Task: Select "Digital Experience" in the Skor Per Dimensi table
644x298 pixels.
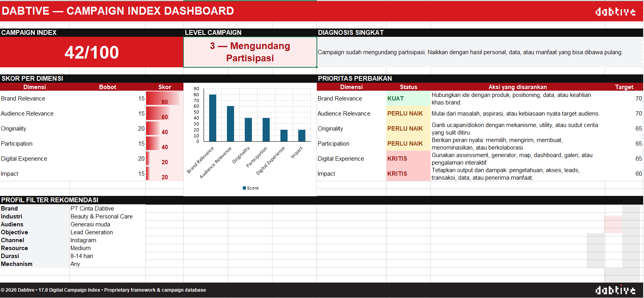Action: pyautogui.click(x=24, y=159)
